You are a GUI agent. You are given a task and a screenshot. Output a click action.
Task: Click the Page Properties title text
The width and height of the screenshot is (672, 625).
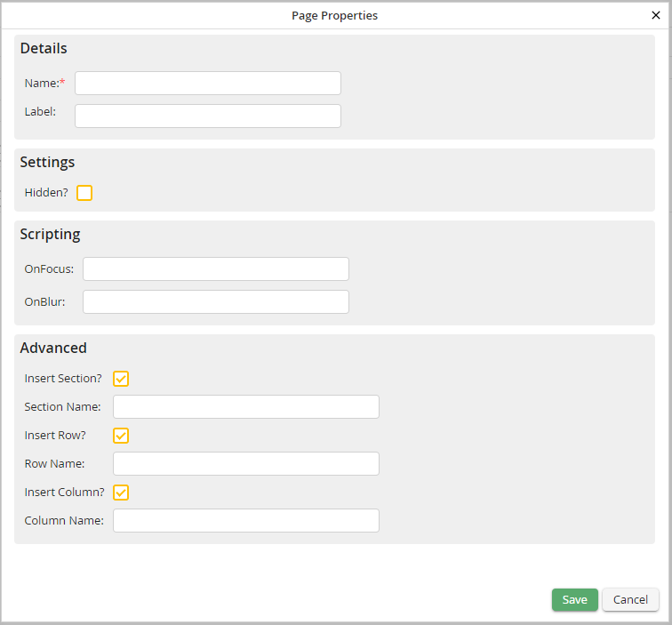[335, 16]
